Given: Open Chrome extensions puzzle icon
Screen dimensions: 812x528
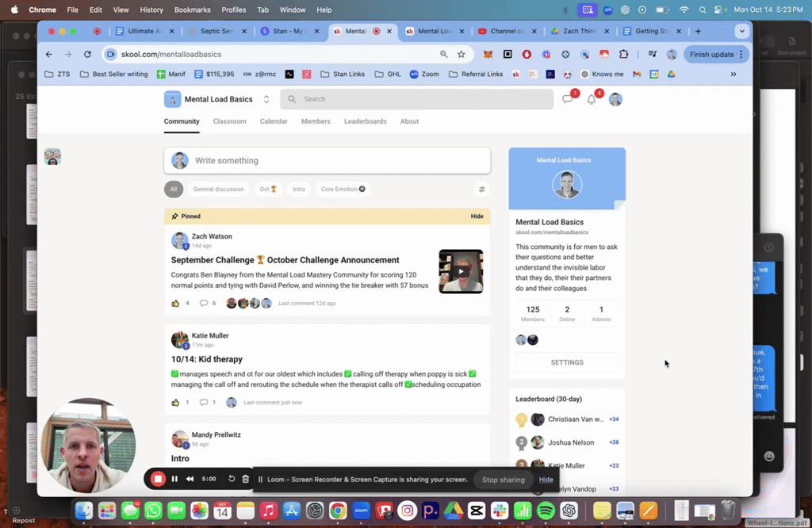Looking at the screenshot, I should click(x=623, y=55).
